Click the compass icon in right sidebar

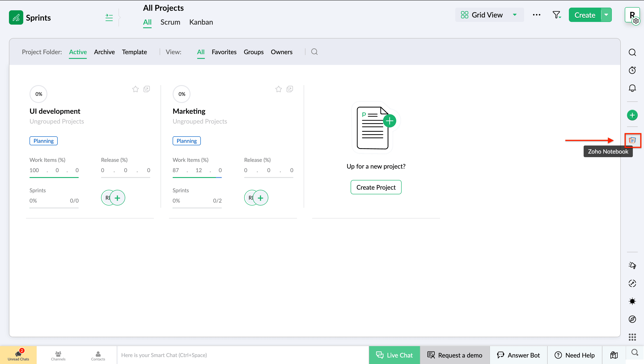pyautogui.click(x=632, y=319)
